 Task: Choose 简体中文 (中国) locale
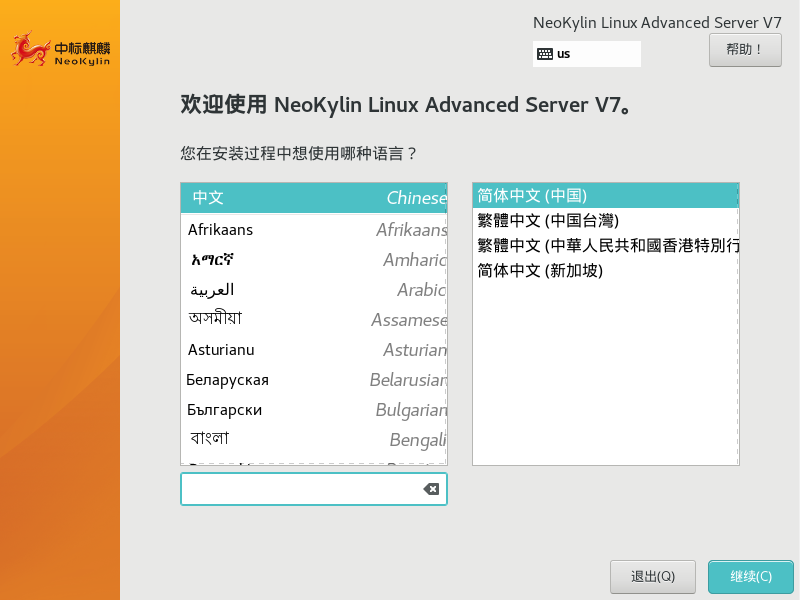(605, 195)
